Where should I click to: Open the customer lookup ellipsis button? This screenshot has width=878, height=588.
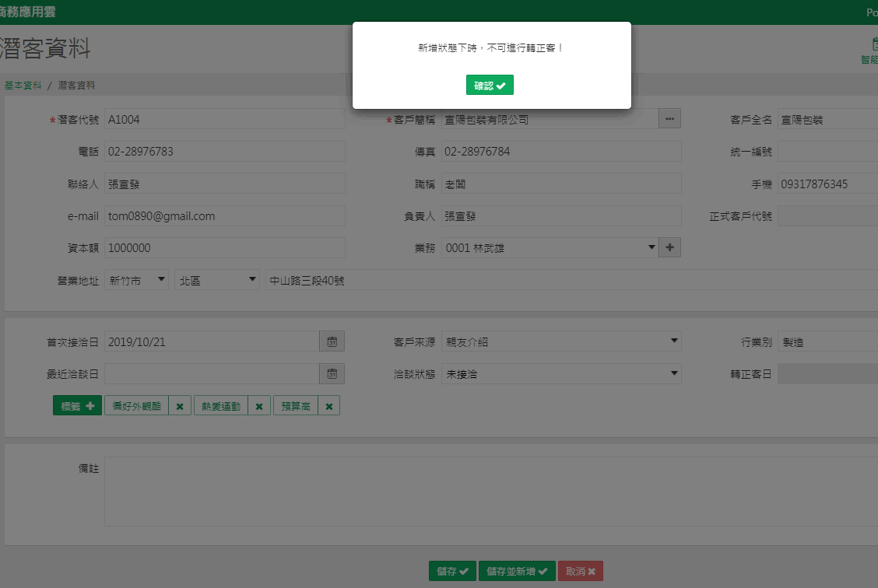point(669,118)
